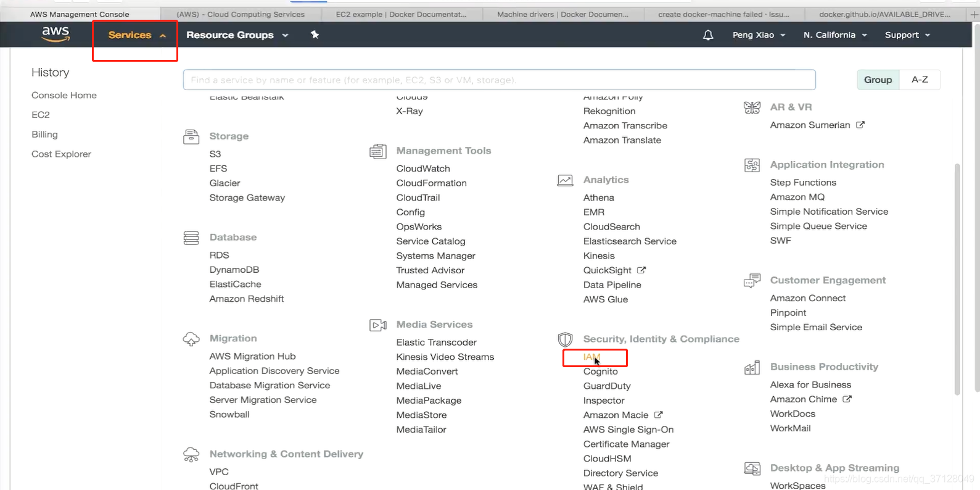
Task: Open the Athena analytics service
Action: point(599,197)
